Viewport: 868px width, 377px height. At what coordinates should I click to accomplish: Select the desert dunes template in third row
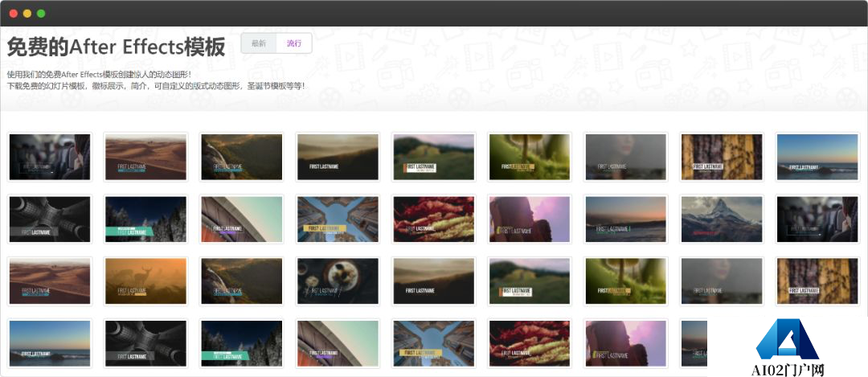[50, 281]
